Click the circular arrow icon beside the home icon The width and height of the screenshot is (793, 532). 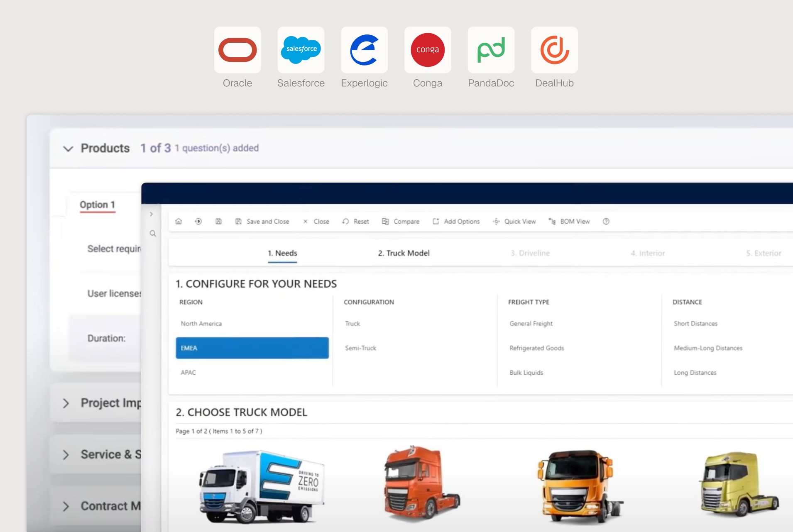point(198,221)
